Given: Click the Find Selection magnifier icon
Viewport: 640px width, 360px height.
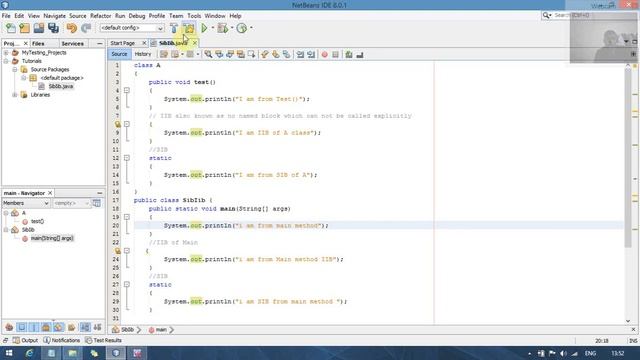Looking at the screenshot, I should point(208,54).
